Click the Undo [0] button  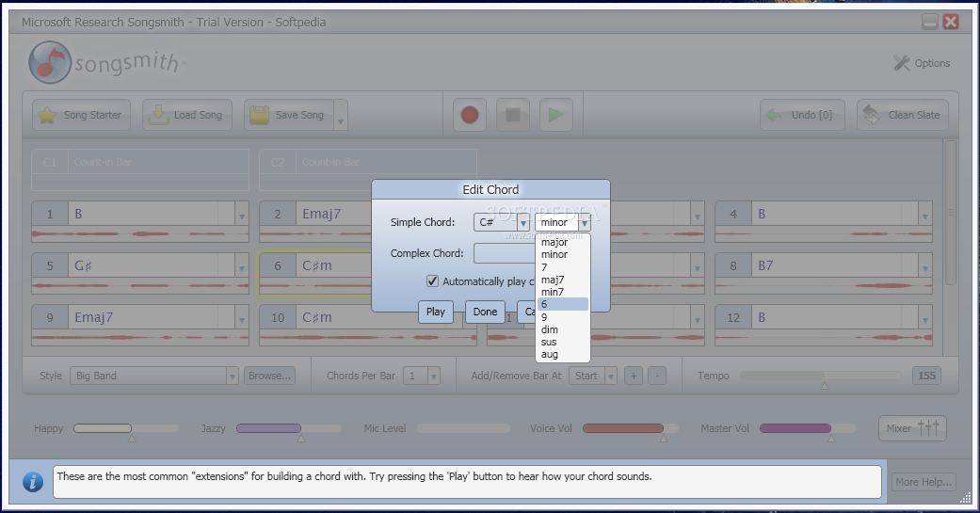point(802,115)
